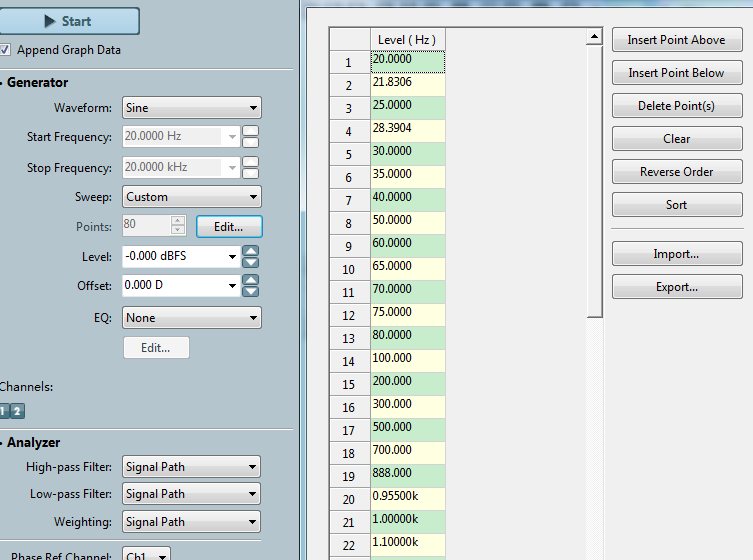Start the sweep measurement

(x=69, y=21)
